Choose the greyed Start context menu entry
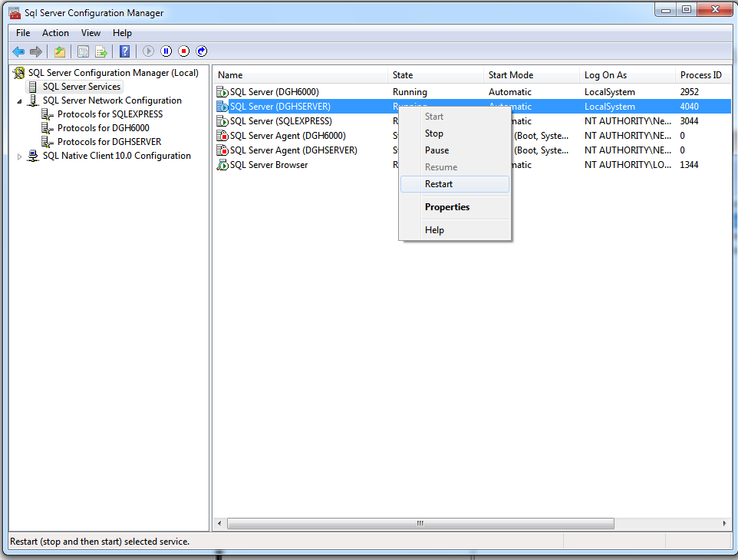This screenshot has width=738, height=560. (x=455, y=117)
